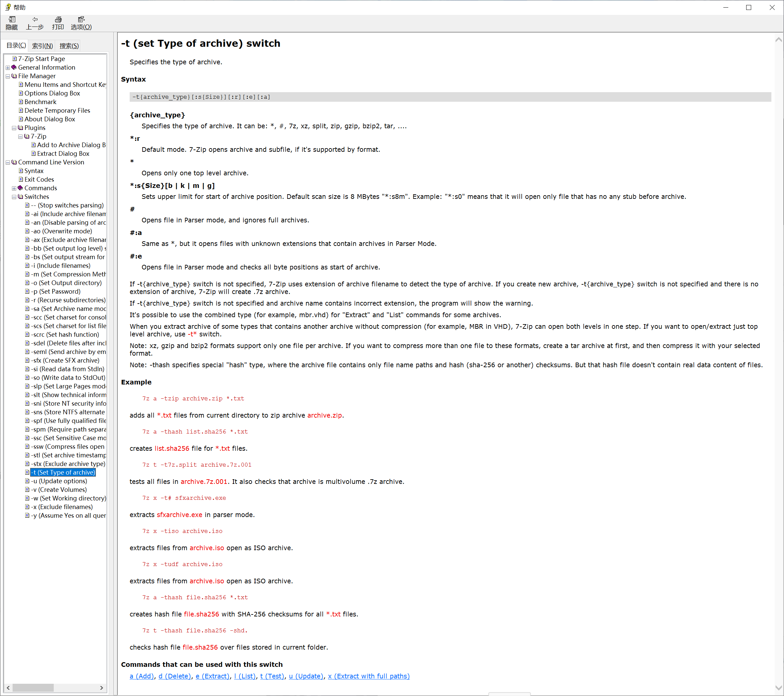Select the -p (Set Password) switch topic
This screenshot has height=696, width=784.
point(56,292)
